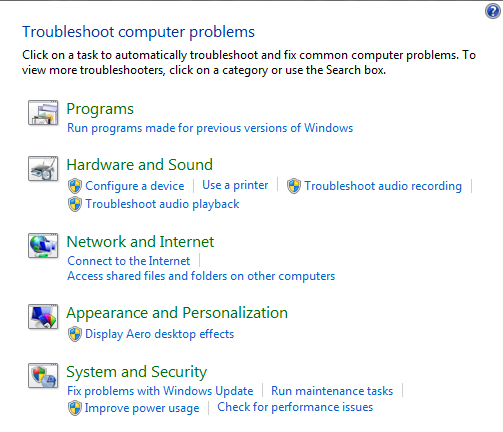Open the blue Help question mark icon
The height and width of the screenshot is (432, 503).
(492, 11)
